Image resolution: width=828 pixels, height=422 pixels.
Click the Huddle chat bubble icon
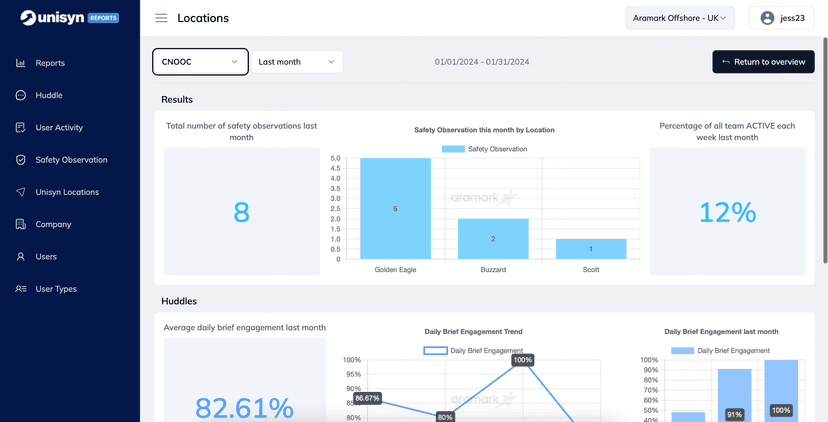pos(21,96)
